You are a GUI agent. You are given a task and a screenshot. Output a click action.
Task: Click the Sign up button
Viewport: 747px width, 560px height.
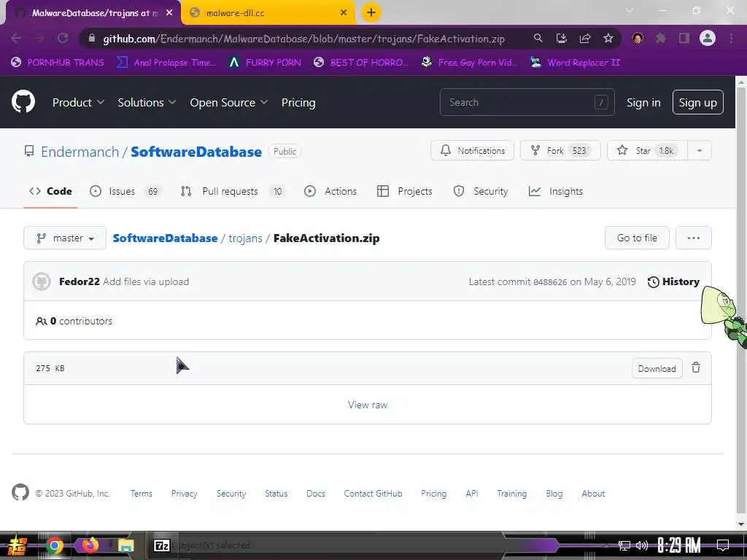pyautogui.click(x=697, y=102)
